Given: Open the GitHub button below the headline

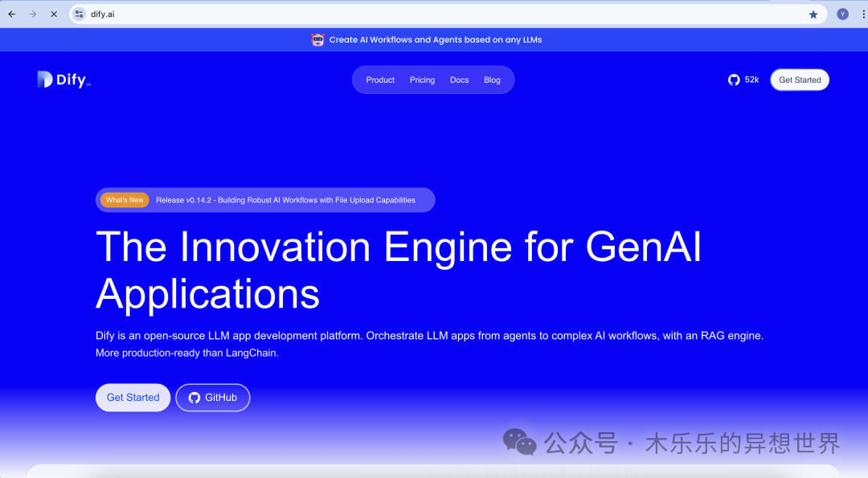Looking at the screenshot, I should pos(212,397).
